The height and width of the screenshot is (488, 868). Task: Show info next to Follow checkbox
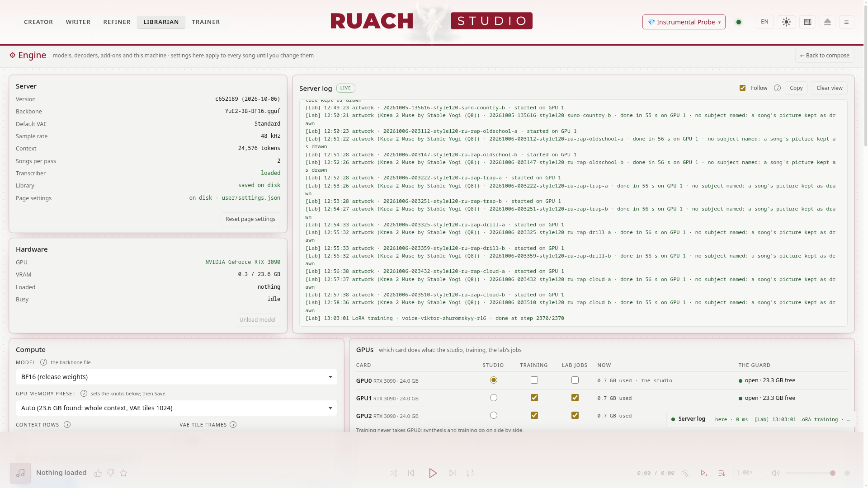777,88
